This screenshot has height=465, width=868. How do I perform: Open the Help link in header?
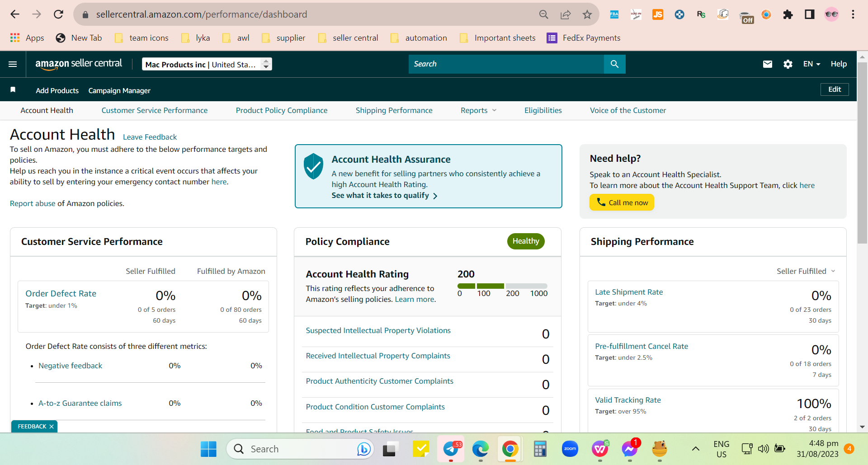pos(839,64)
